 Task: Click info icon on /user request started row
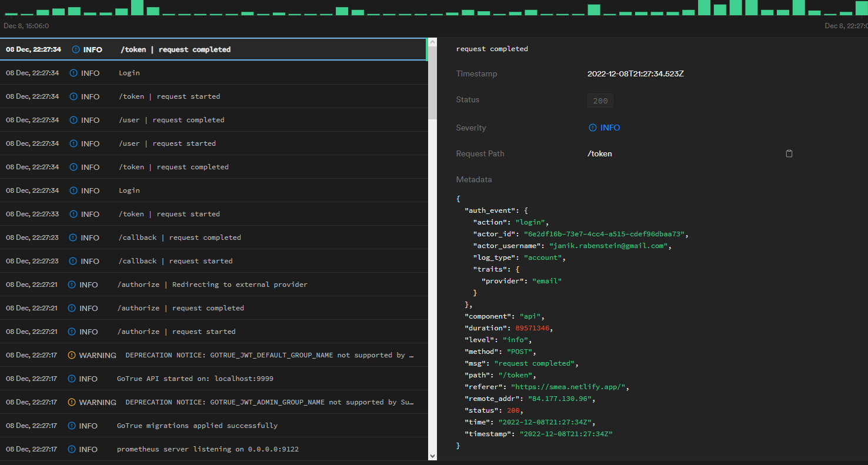point(74,143)
